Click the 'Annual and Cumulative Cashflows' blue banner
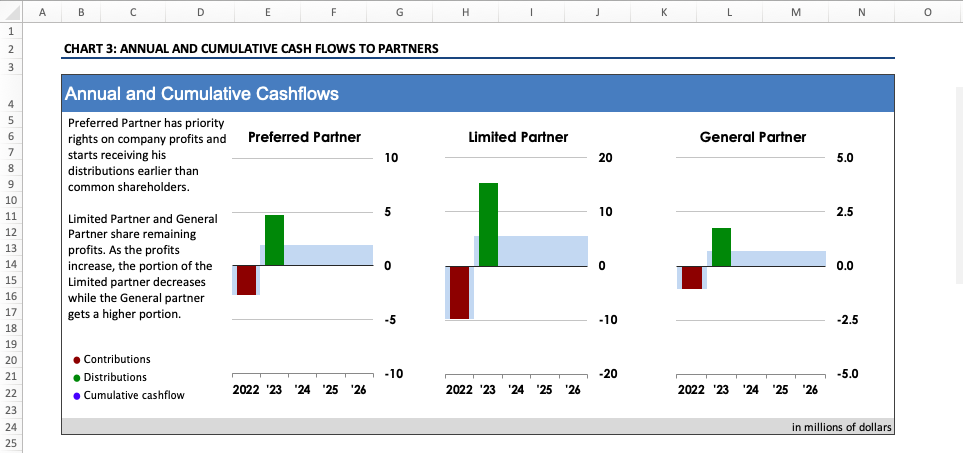Viewport: 963px width, 453px height. [478, 93]
